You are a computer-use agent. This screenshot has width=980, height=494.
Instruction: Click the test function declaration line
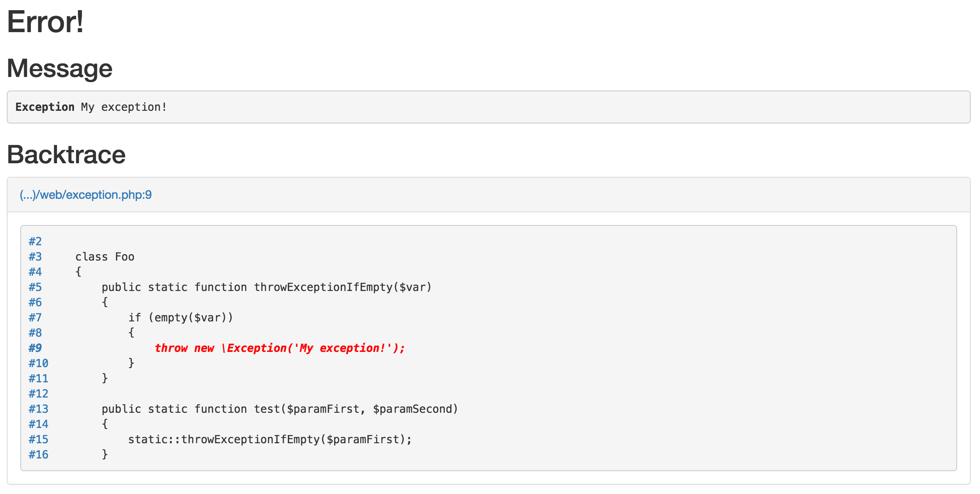(279, 409)
